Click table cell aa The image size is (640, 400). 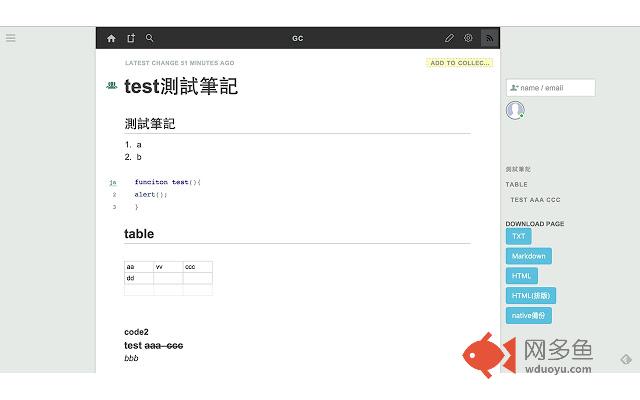139,267
